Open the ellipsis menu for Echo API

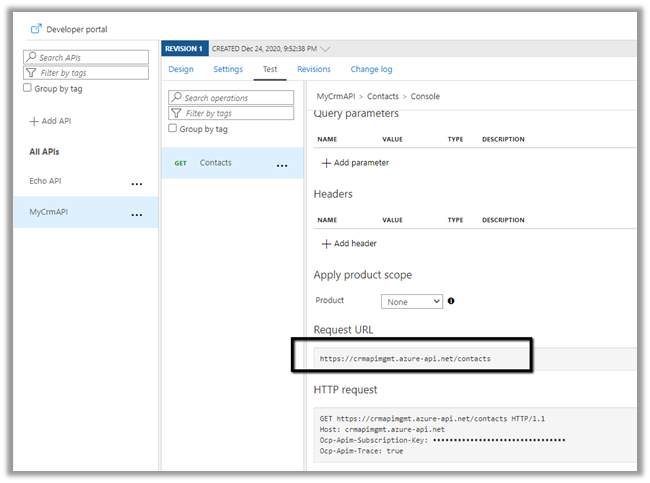point(137,184)
